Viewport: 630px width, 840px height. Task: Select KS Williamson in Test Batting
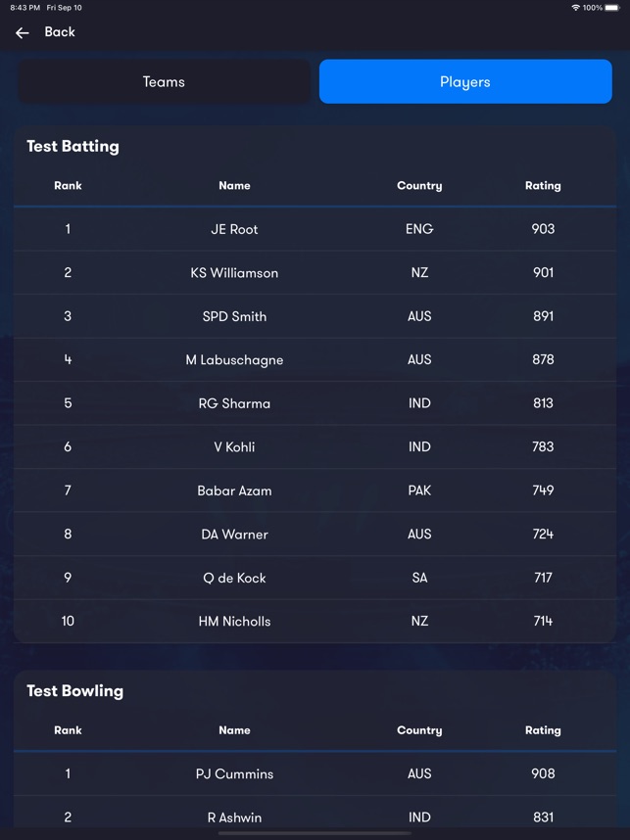coord(315,272)
